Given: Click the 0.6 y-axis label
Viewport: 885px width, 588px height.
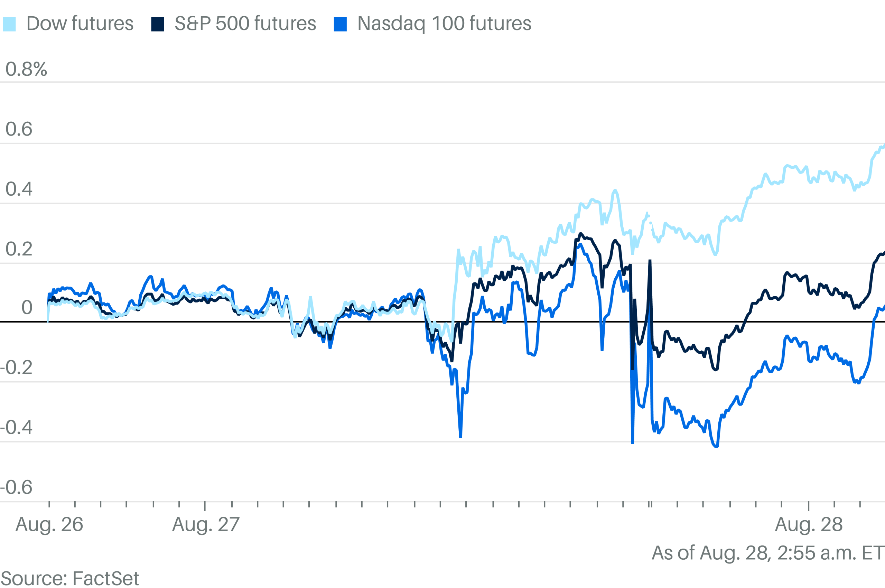Looking at the screenshot, I should coord(19,129).
